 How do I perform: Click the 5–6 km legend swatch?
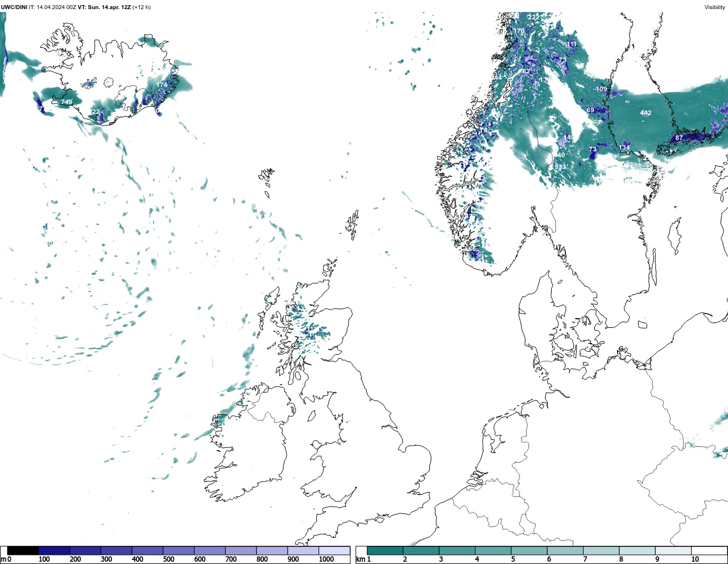click(x=529, y=550)
